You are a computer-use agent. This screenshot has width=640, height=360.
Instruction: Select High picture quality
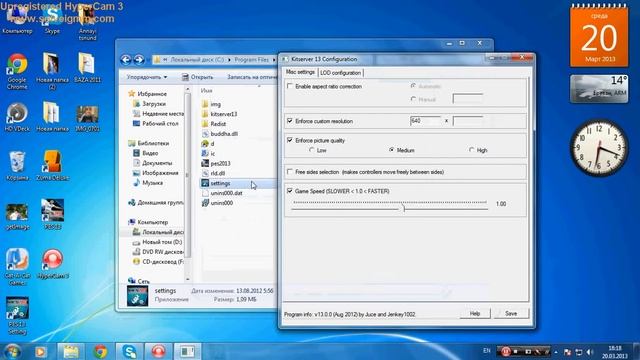coord(472,150)
